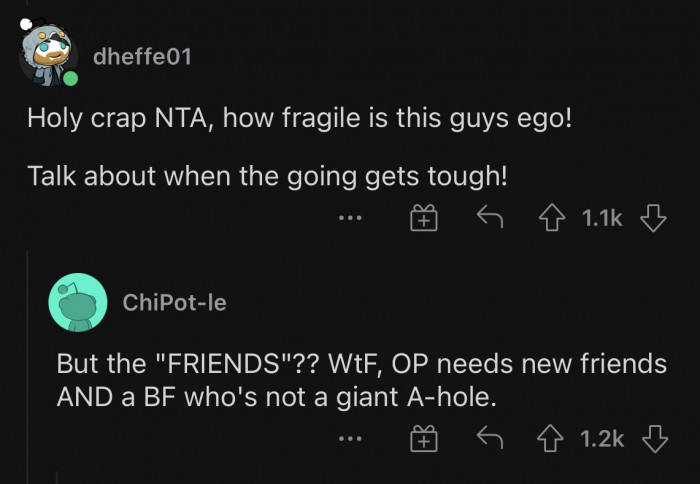Reply to ChiPot-le's comment

(488, 439)
